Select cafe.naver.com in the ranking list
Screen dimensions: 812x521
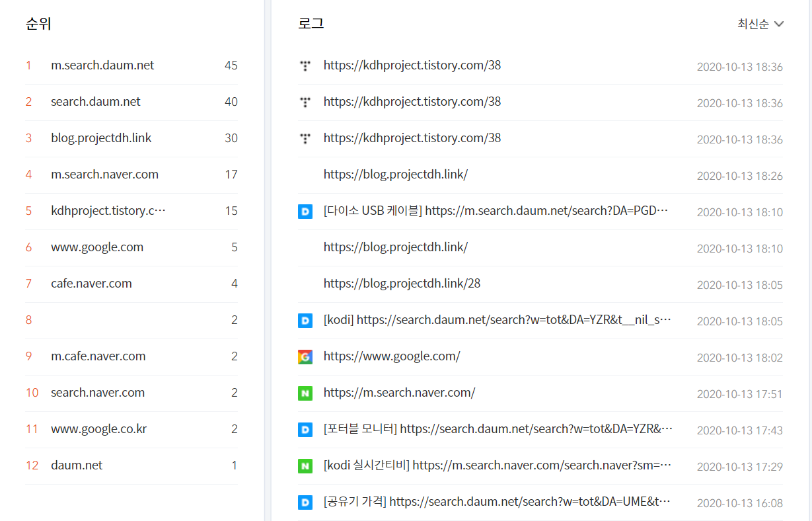pos(91,284)
